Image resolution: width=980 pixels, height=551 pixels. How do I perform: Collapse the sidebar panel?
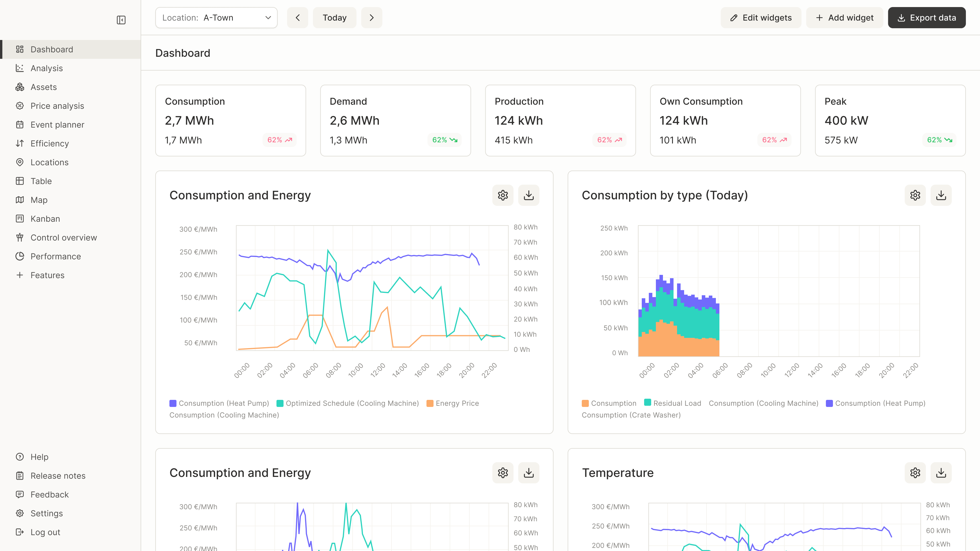click(121, 19)
